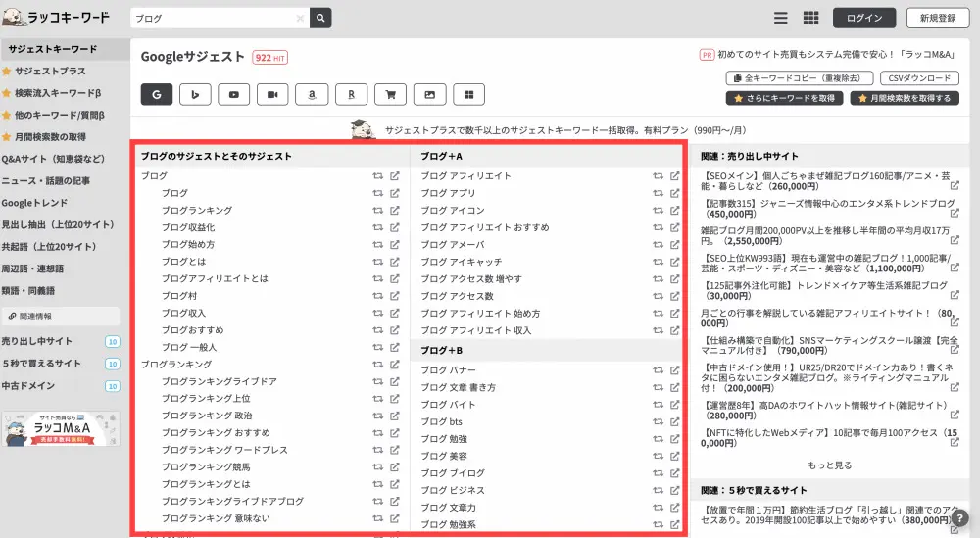Screen dimensions: 980x538
Task: Re-search icon for ブログ アメーバ row
Action: pos(659,244)
